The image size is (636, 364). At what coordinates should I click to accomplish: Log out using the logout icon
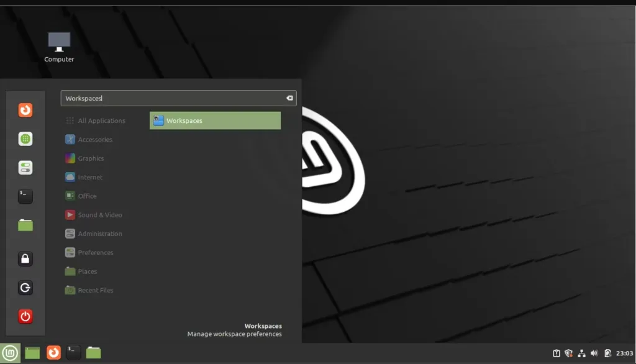point(25,288)
